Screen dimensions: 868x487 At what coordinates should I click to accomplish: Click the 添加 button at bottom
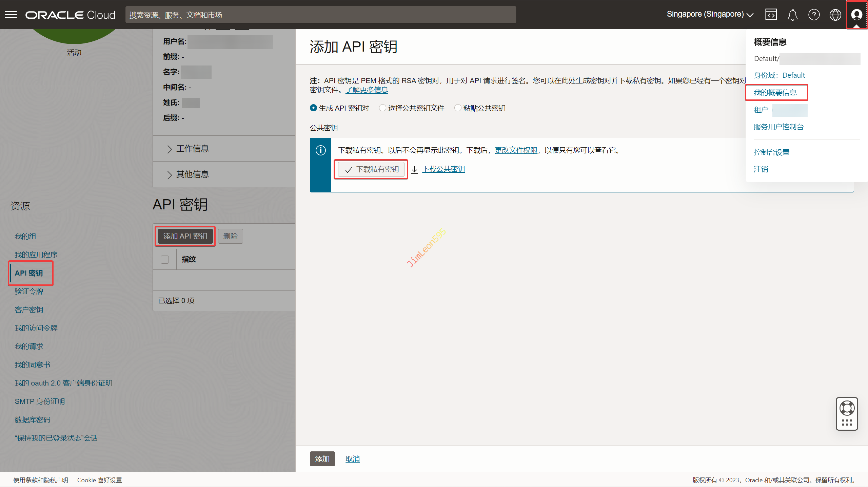(322, 459)
